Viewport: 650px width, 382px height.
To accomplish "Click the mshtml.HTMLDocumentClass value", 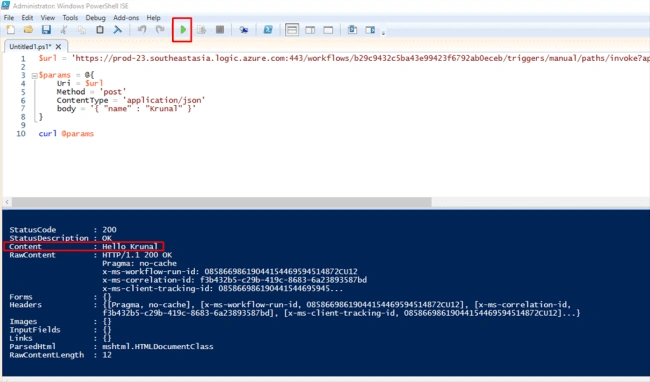I will pos(158,346).
